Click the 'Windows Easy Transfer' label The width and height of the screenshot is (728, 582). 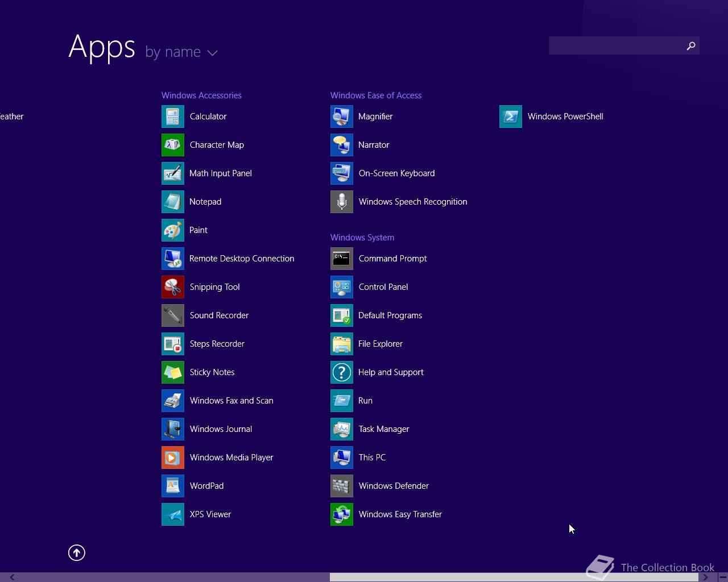(400, 514)
